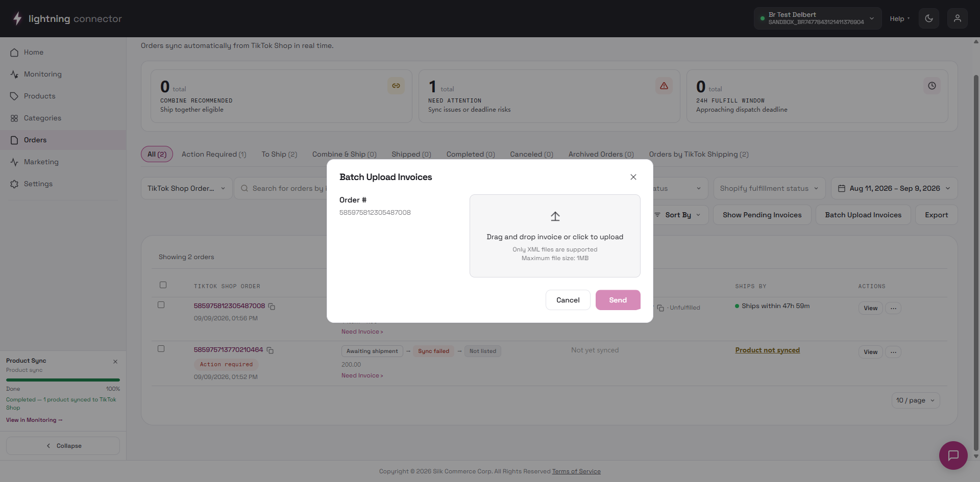Click the Need Attention warning icon
Image resolution: width=980 pixels, height=482 pixels.
coord(664,86)
